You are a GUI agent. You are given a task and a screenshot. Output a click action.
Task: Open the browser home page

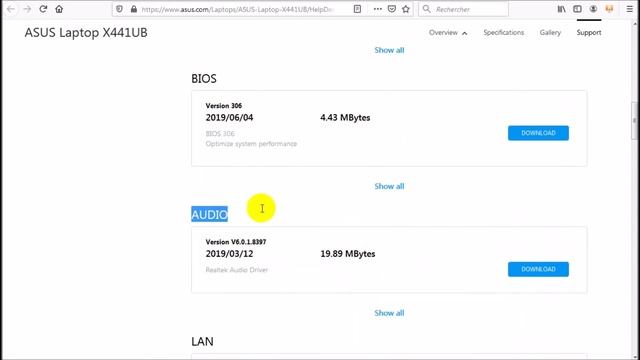59,9
